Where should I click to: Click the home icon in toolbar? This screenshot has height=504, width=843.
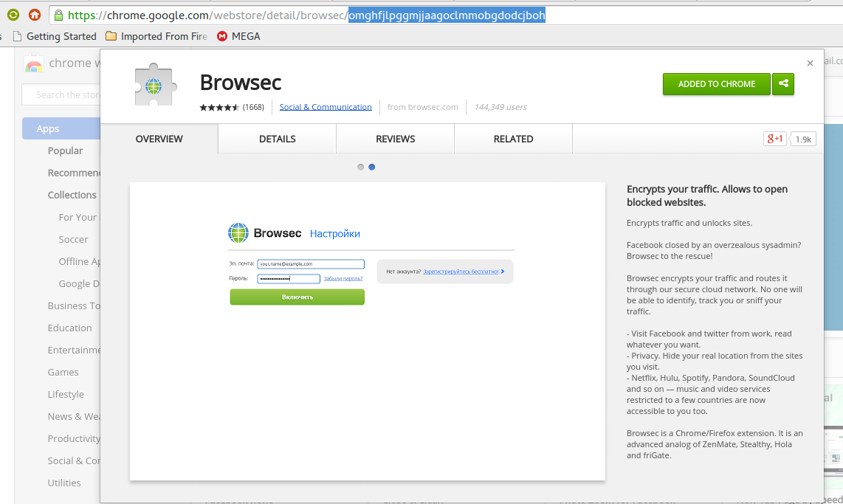click(x=34, y=15)
